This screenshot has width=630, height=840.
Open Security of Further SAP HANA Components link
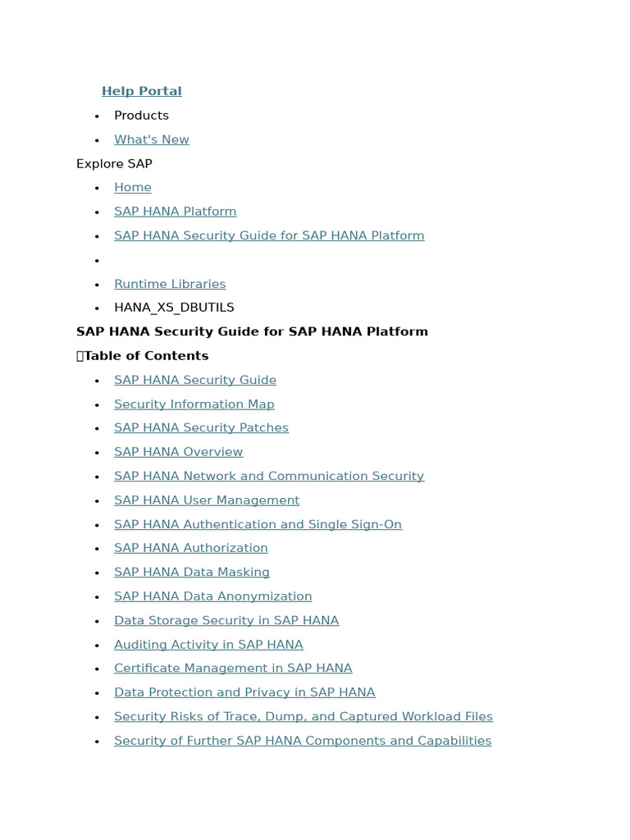click(x=303, y=741)
